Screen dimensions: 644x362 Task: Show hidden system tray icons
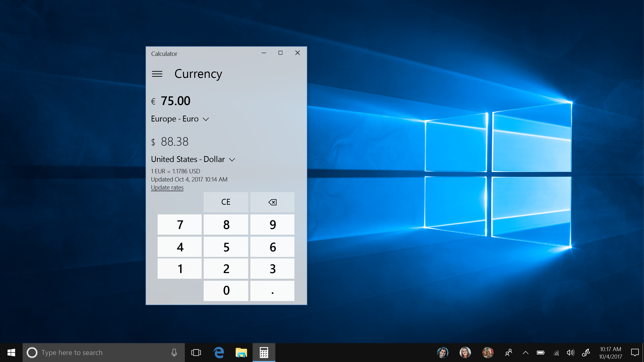[x=525, y=352]
